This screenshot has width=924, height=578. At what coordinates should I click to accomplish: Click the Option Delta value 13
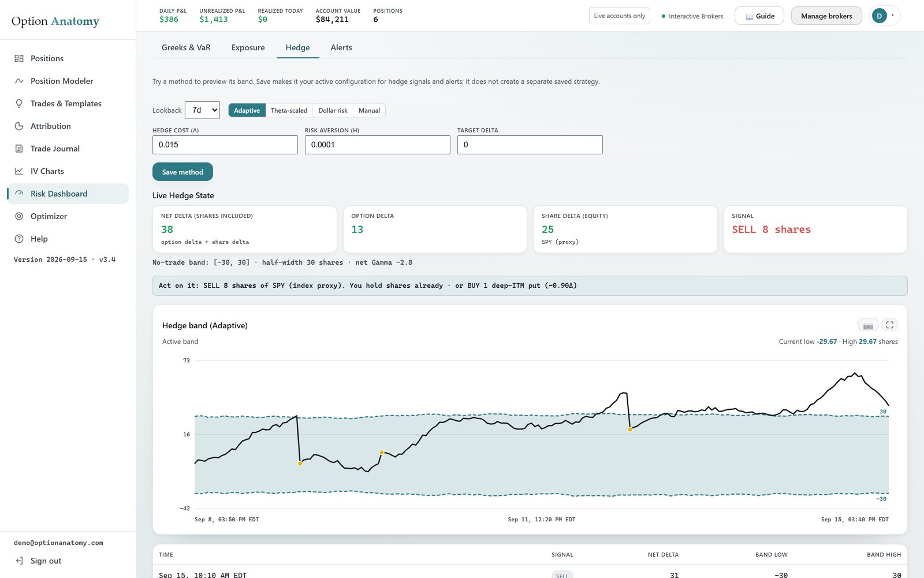click(x=357, y=229)
